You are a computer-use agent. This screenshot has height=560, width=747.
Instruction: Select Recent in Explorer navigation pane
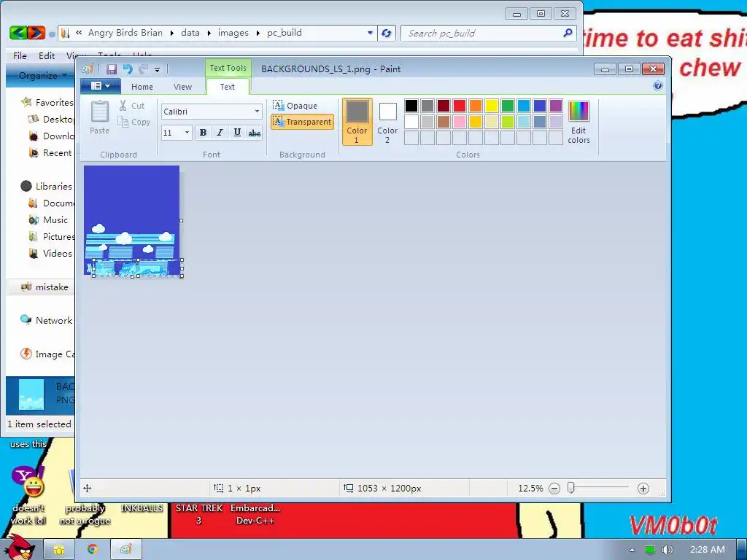point(50,153)
